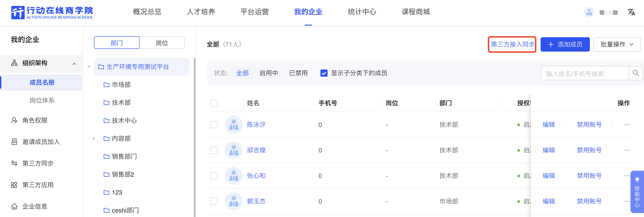Disable account for 邱吉煌
Screen dimensions: 644x217
click(589, 150)
